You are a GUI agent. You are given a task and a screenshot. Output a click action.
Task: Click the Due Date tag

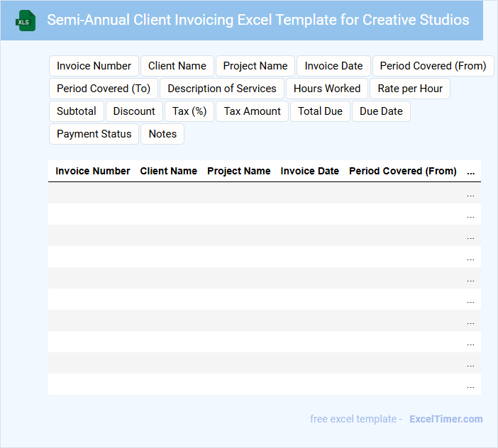[381, 111]
